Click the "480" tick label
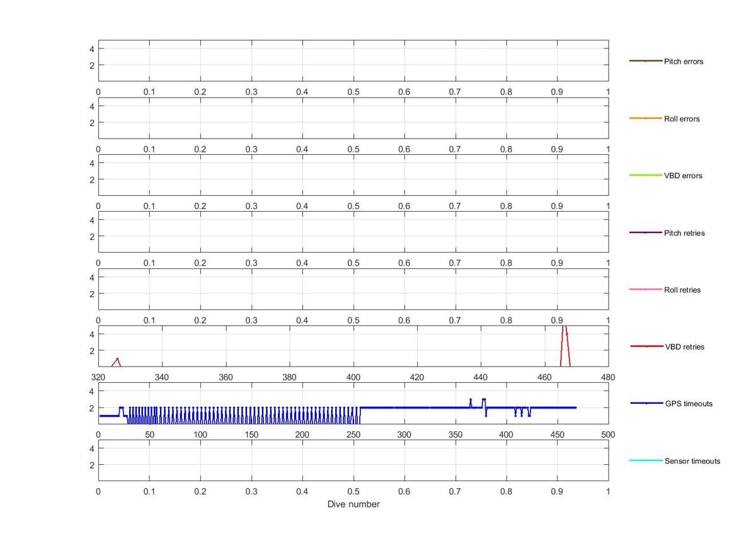Viewport: 756px width, 541px height. (609, 377)
